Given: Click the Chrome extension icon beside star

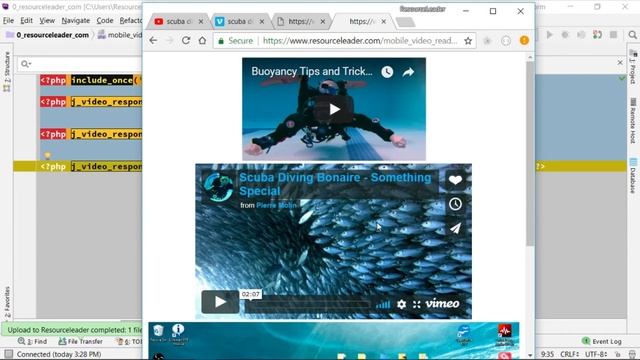Looking at the screenshot, I should pyautogui.click(x=487, y=40).
